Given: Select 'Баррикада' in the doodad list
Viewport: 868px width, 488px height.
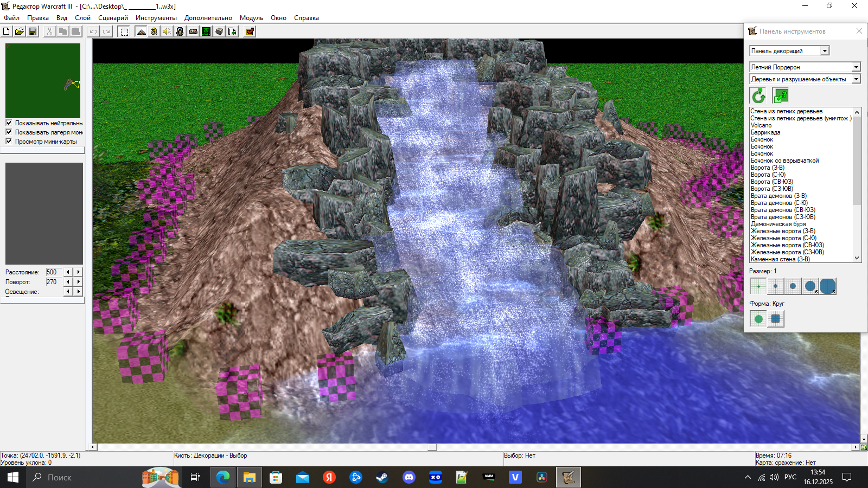Looking at the screenshot, I should coord(765,132).
